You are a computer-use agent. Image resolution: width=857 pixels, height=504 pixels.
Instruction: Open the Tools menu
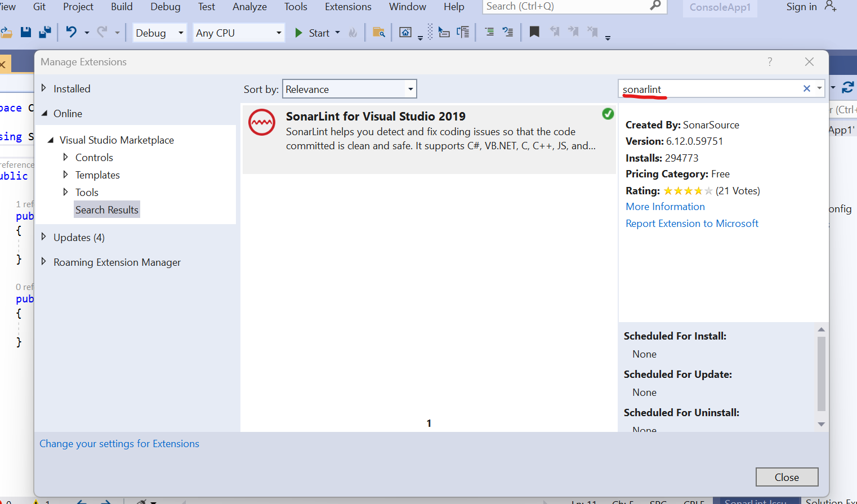click(x=296, y=7)
